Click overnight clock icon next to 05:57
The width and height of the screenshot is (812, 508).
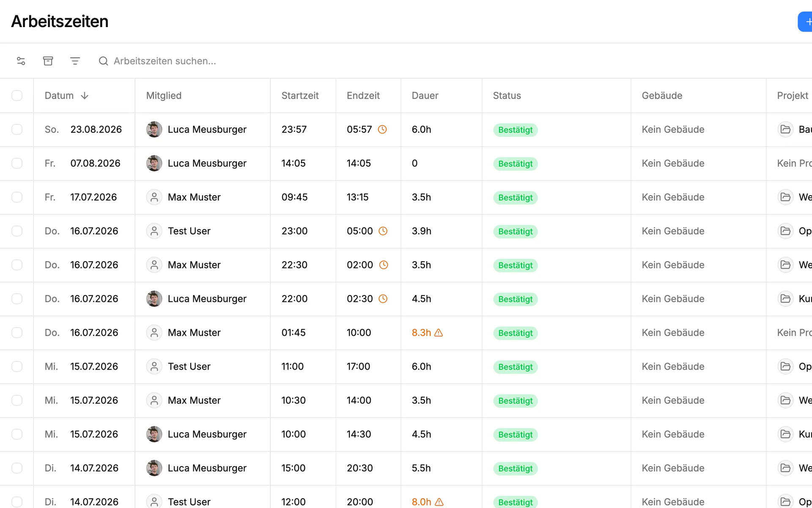[382, 130]
